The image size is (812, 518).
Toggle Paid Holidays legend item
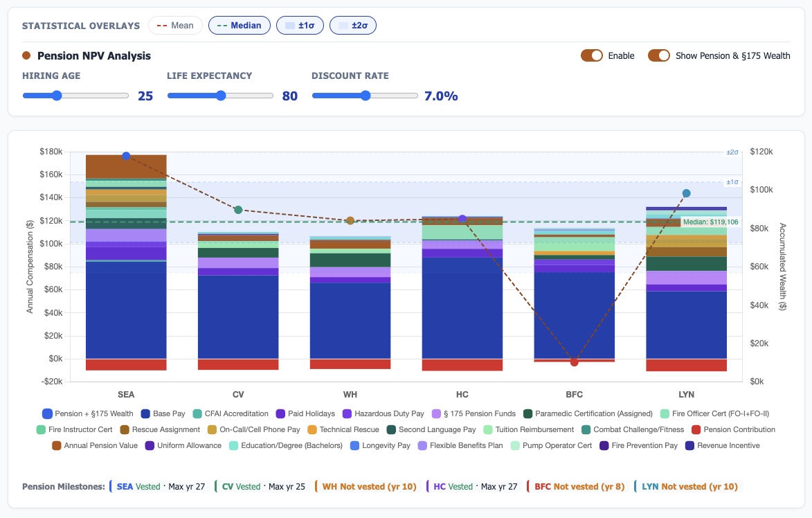(x=305, y=414)
